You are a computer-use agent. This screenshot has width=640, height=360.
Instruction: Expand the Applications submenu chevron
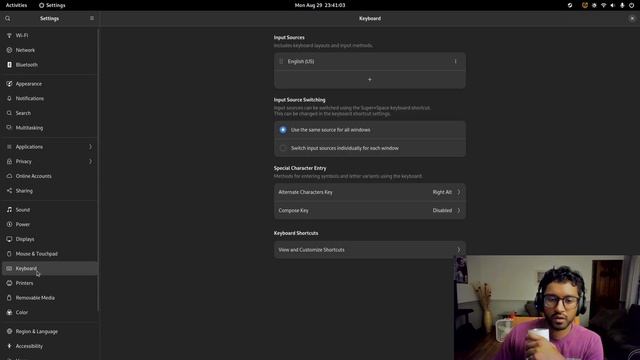91,147
